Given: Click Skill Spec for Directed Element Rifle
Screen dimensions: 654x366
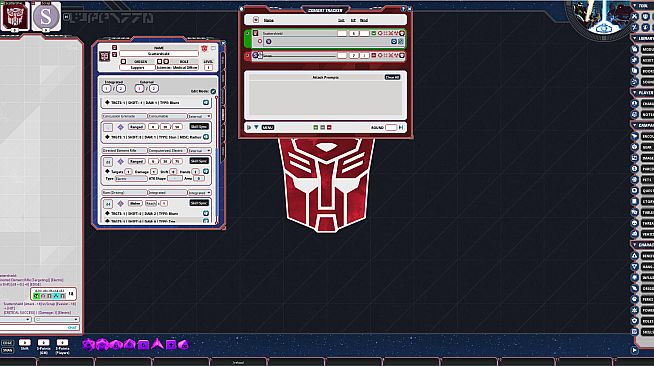Looking at the screenshot, I should (x=199, y=161).
